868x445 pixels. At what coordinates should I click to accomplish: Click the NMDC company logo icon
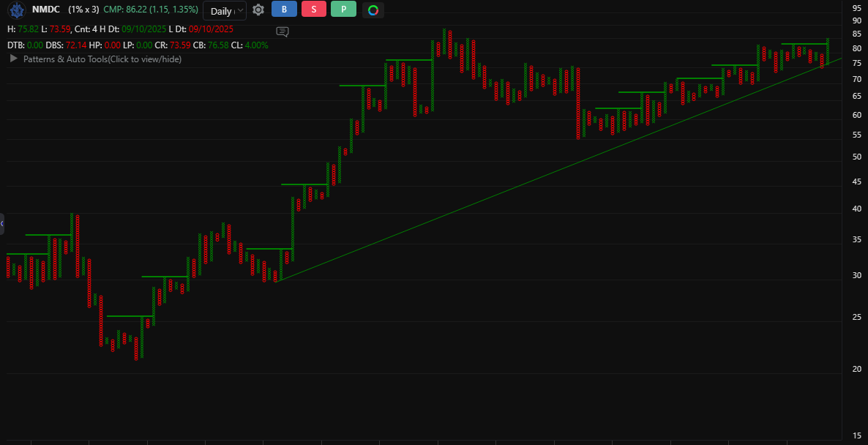pyautogui.click(x=16, y=10)
